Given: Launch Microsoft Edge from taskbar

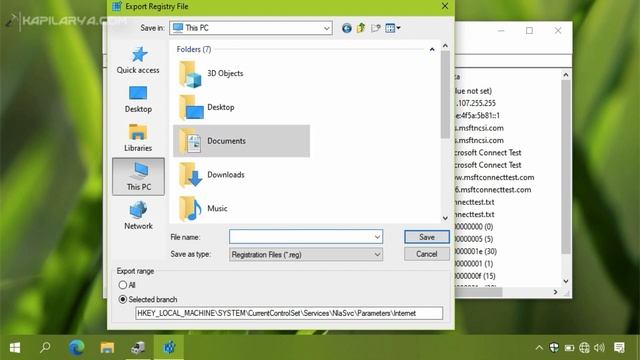Looking at the screenshot, I should [x=76, y=347].
